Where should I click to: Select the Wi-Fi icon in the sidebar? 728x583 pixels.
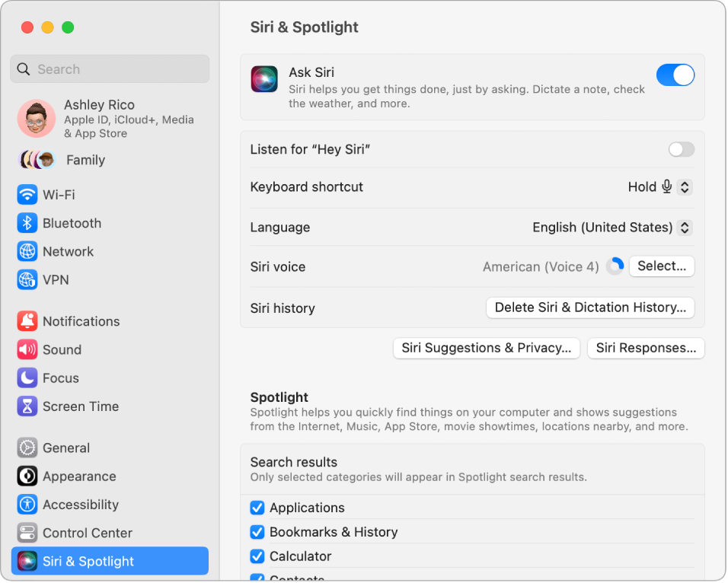(26, 195)
